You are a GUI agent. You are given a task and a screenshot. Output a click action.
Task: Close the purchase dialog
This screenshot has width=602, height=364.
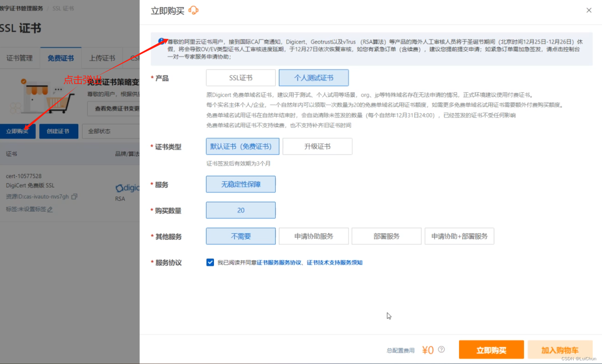click(589, 10)
